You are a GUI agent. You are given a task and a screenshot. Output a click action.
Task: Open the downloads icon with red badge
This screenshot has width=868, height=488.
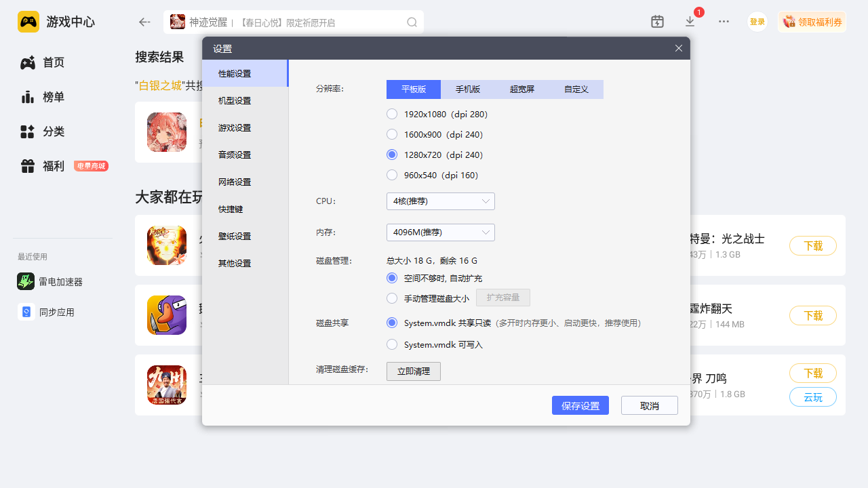pos(690,22)
